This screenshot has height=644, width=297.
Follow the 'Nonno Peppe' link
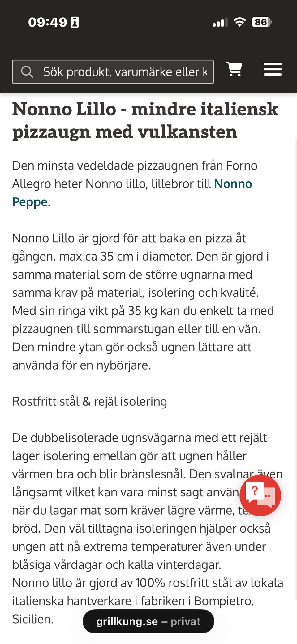132,193
